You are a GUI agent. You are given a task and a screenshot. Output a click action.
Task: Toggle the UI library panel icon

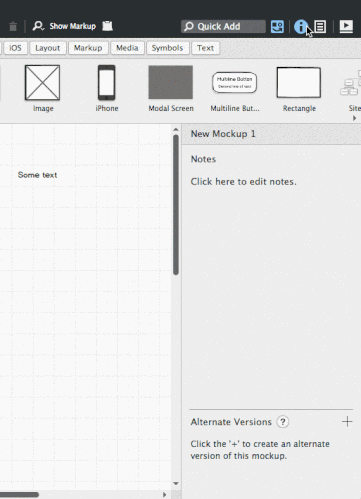(x=277, y=26)
